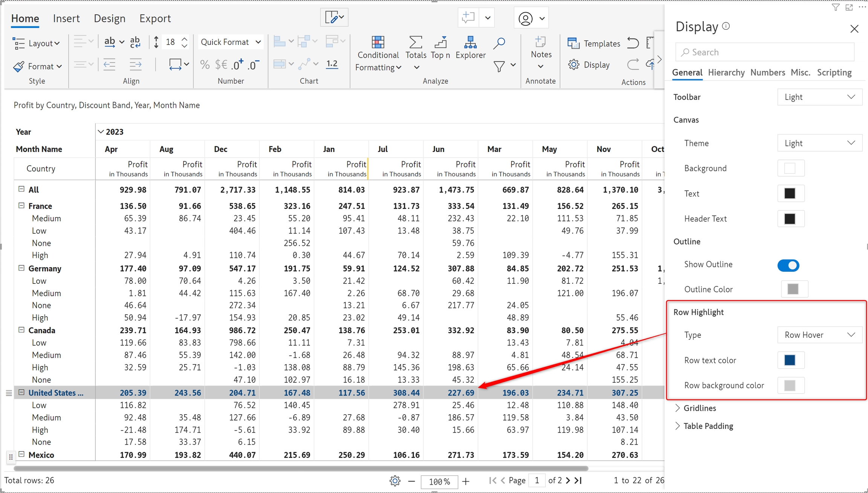Click the search magnifier in Analyze group
Image resolution: width=868 pixels, height=493 pixels.
[x=499, y=43]
